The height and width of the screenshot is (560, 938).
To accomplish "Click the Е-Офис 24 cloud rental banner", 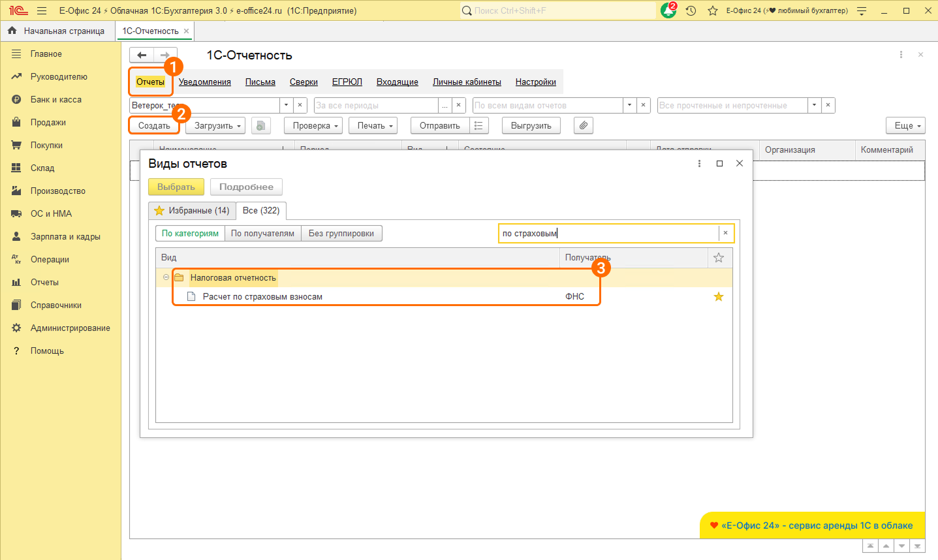I will coord(813,525).
